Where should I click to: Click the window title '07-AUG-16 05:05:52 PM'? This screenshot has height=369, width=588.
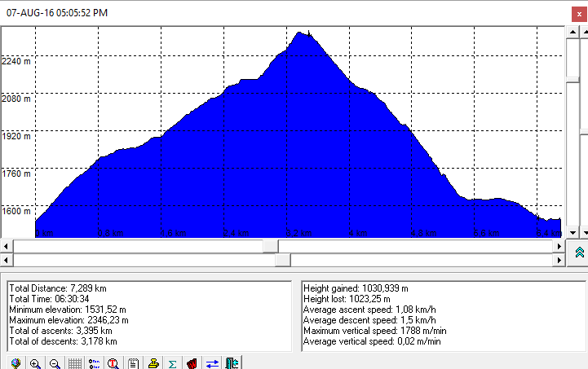click(x=57, y=13)
